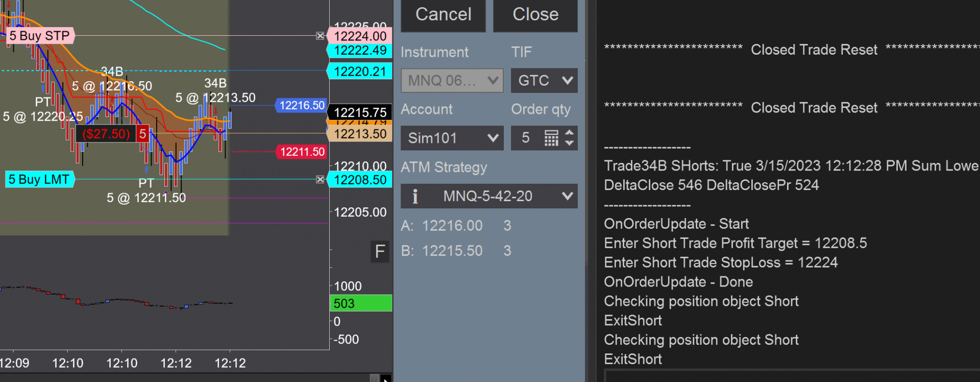Click the 5 Buy LMT order flag
Viewport: 980px width, 382px height.
[x=39, y=179]
